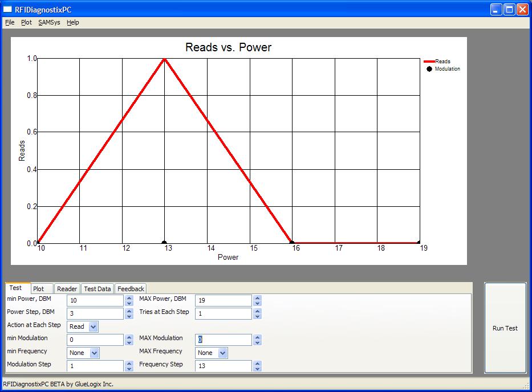532x392 pixels.
Task: Click the MAX Power DBM input field
Action: (224, 300)
